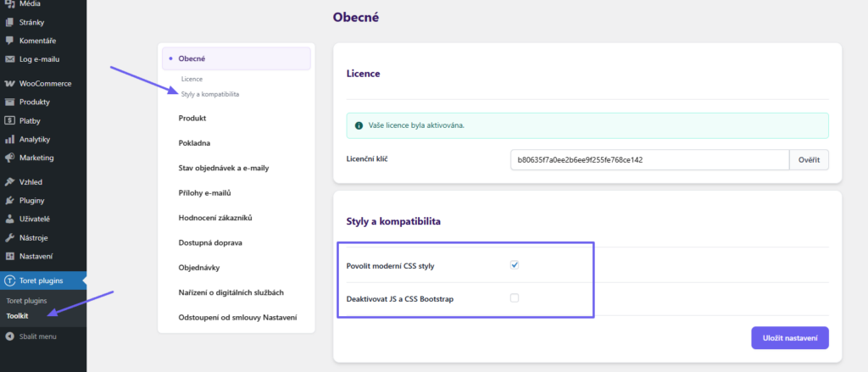Click the 'Povolit moderní CSS styly' label

390,266
